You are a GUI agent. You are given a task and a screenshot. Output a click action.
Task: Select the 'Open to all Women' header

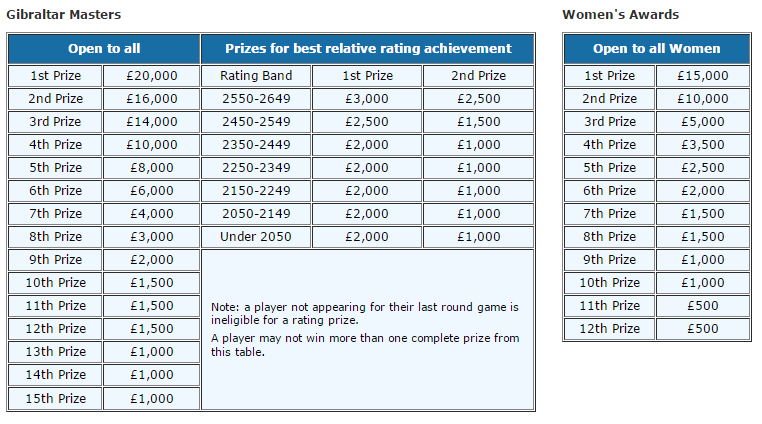(x=656, y=49)
